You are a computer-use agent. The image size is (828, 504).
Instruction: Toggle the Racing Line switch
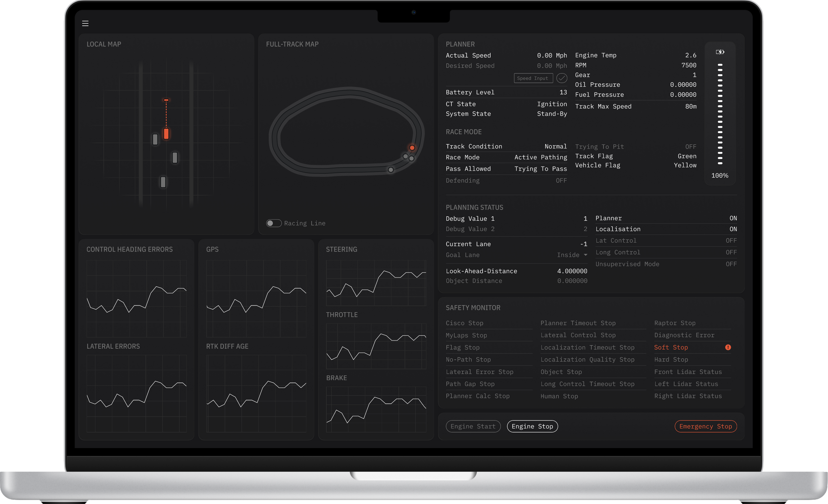(274, 223)
